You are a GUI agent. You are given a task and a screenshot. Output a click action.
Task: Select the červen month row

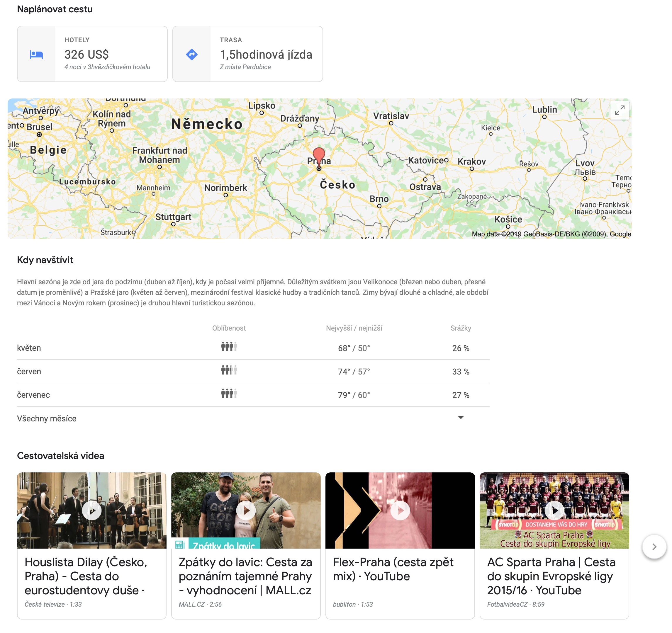[29, 372]
